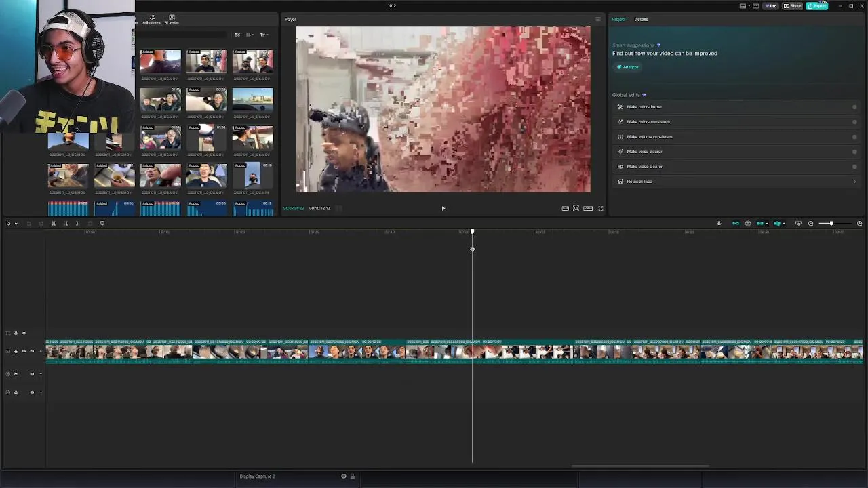This screenshot has width=868, height=488.
Task: Select the blue sky road media thumbnail
Action: coord(253,99)
